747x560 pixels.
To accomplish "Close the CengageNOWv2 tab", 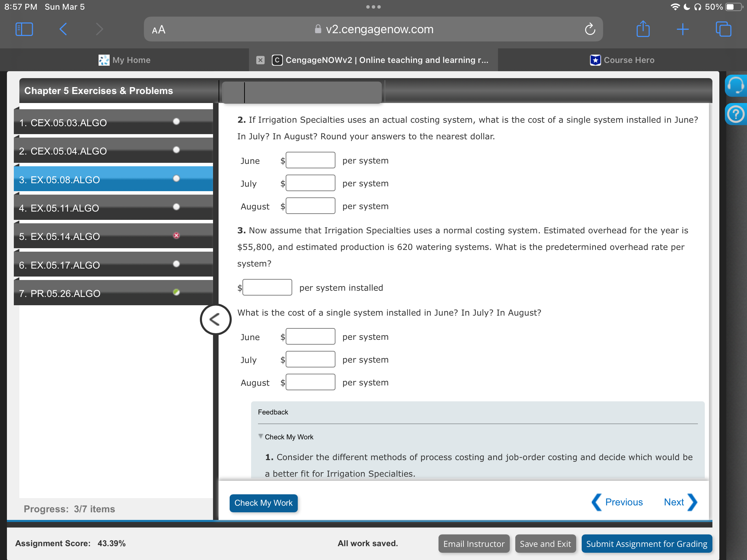I will click(x=260, y=60).
